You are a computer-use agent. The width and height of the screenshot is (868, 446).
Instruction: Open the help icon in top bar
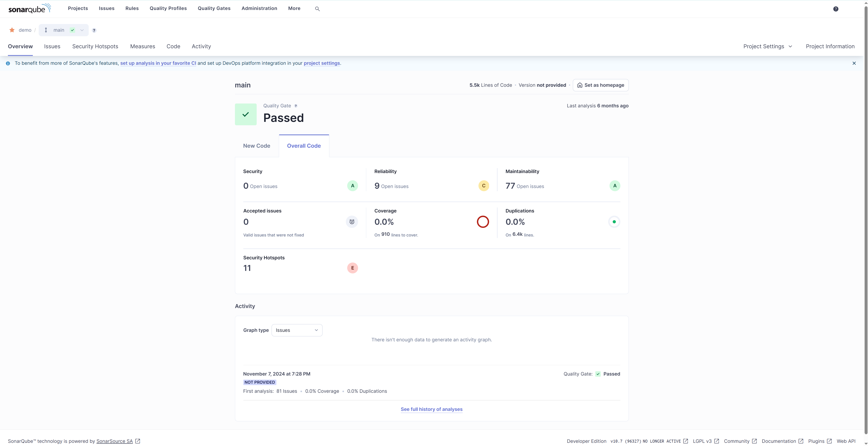coord(836,9)
